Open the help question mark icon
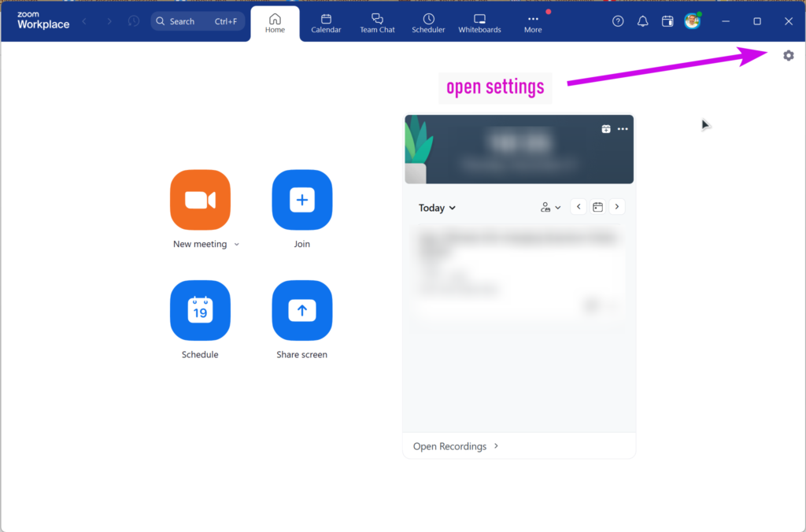This screenshot has height=532, width=806. click(x=618, y=21)
